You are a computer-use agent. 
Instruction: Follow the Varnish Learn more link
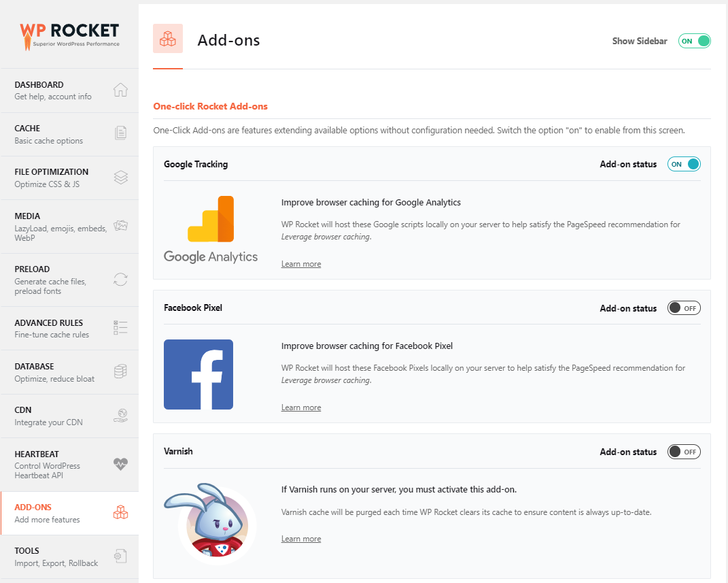tap(301, 539)
